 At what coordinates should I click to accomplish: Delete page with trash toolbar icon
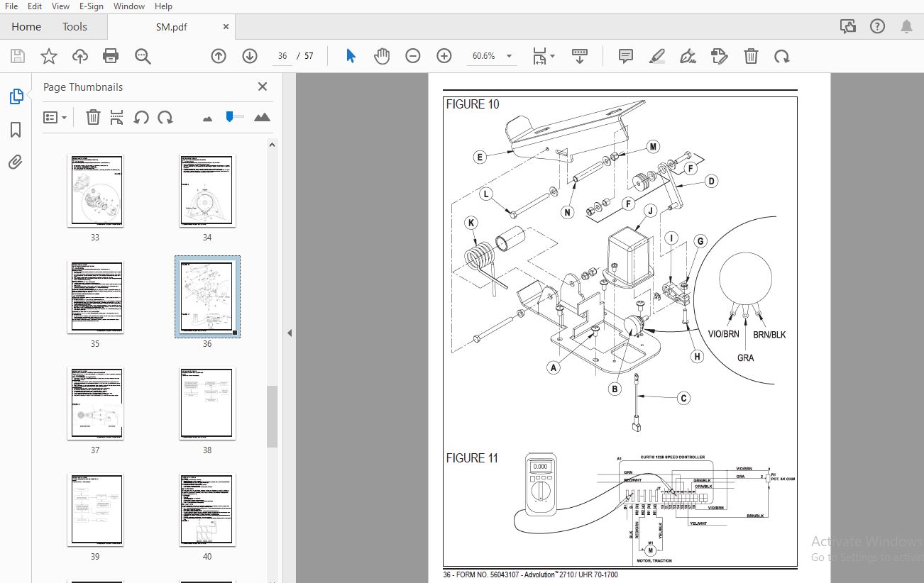(x=752, y=56)
